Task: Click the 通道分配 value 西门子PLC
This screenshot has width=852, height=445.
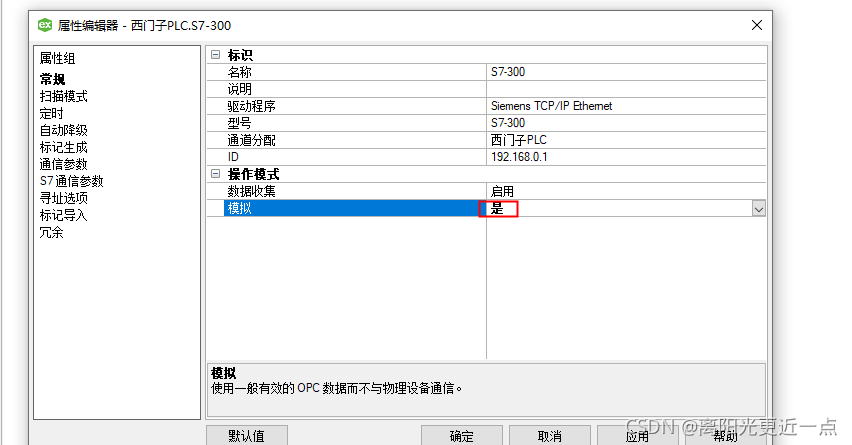Action: click(x=626, y=140)
